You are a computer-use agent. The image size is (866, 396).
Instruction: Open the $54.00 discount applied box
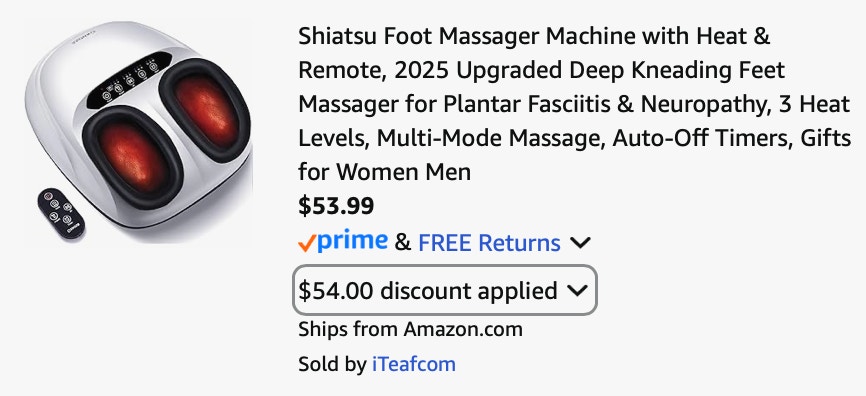(x=445, y=291)
